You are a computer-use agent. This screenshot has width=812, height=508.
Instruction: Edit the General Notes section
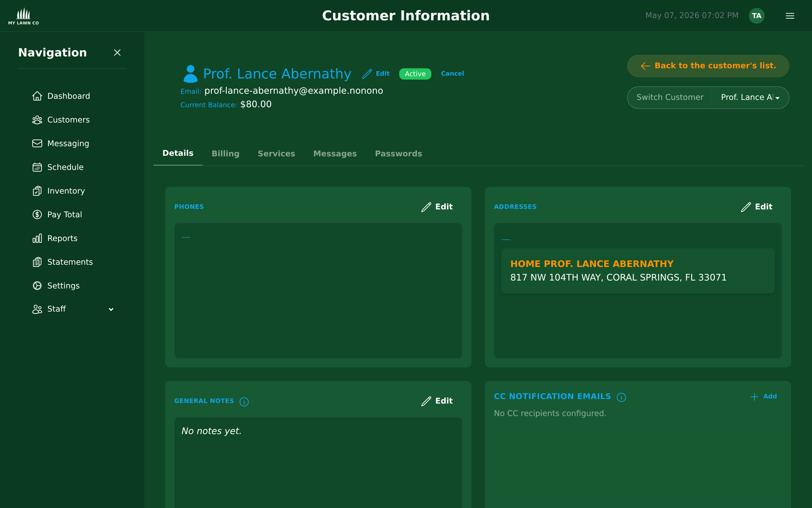tap(437, 401)
